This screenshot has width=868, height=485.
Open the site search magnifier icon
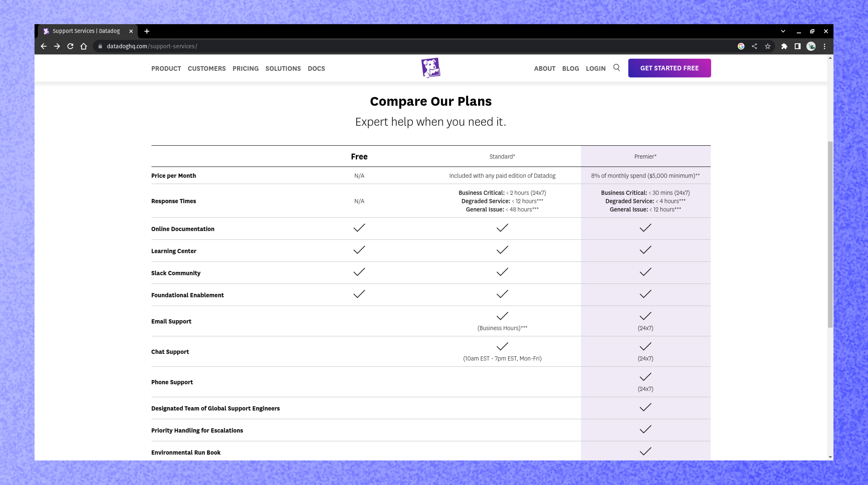(x=617, y=68)
